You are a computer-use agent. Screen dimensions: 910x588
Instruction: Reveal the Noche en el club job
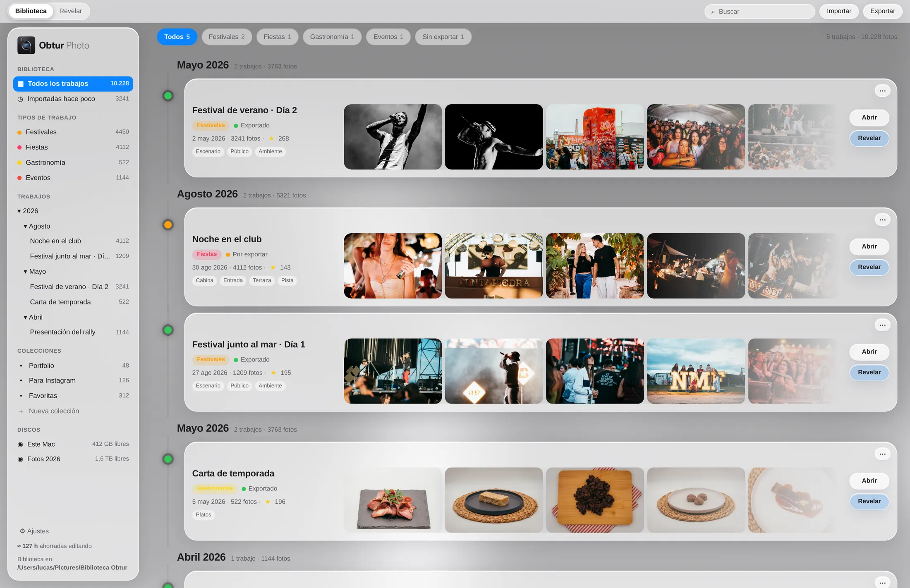[x=869, y=267]
